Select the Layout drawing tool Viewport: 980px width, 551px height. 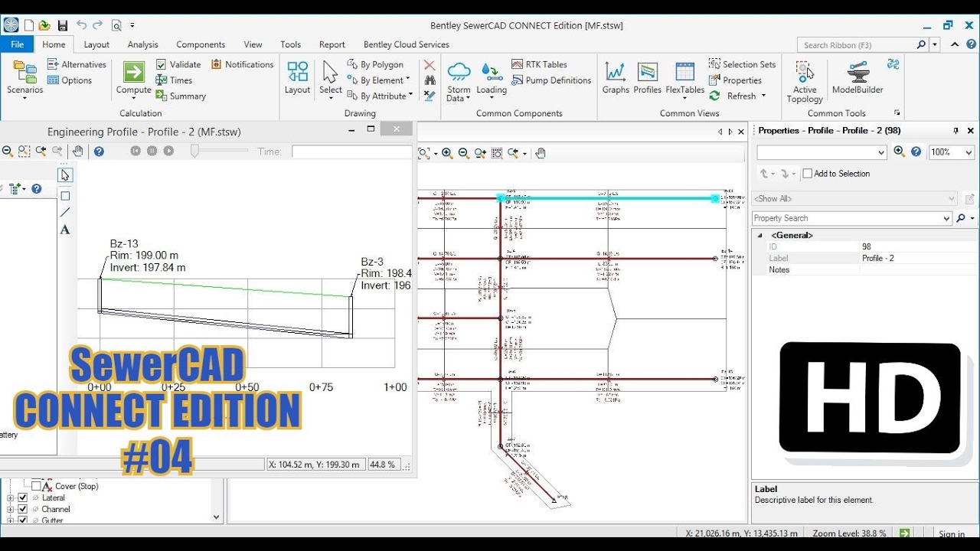coord(298,77)
